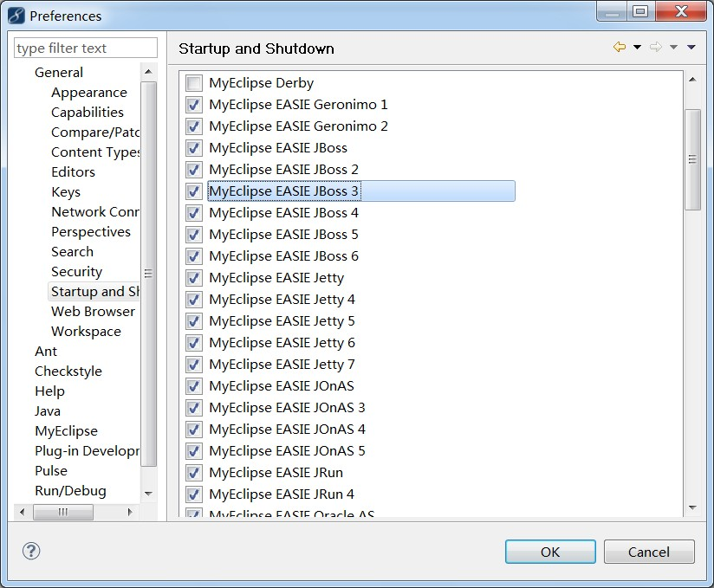Click the OK button
This screenshot has height=588, width=714.
tap(549, 551)
